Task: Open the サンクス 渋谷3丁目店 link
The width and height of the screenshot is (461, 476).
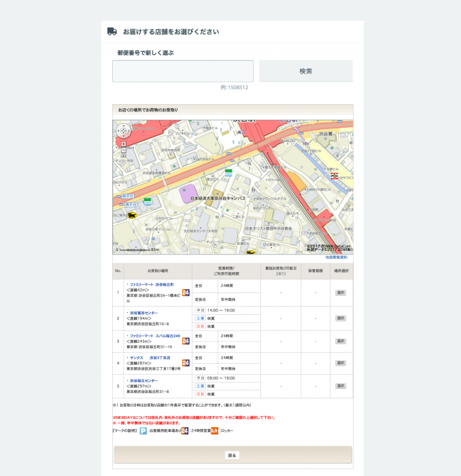Action: 150,358
